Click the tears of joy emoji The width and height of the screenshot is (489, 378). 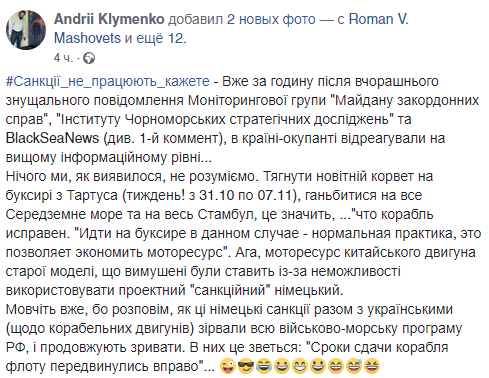tap(264, 366)
